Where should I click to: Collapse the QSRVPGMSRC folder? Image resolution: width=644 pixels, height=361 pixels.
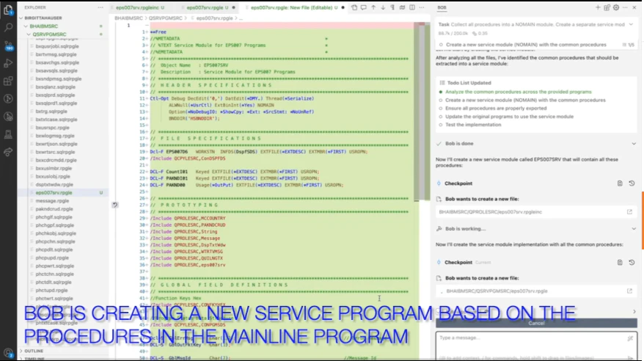coord(29,34)
